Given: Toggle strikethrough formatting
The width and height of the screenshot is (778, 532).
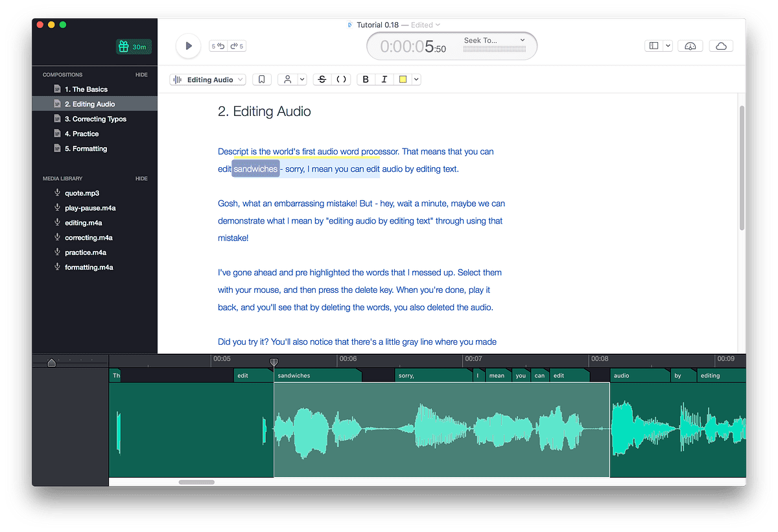Looking at the screenshot, I should coord(322,80).
